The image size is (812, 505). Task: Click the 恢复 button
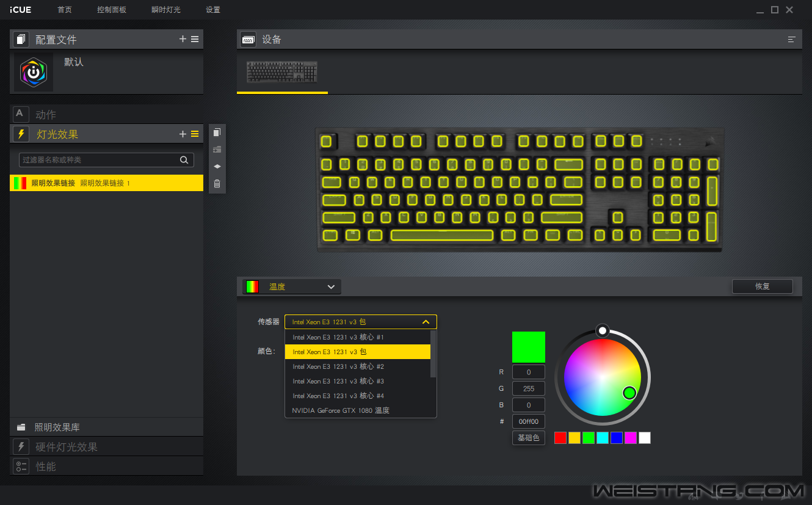click(763, 286)
